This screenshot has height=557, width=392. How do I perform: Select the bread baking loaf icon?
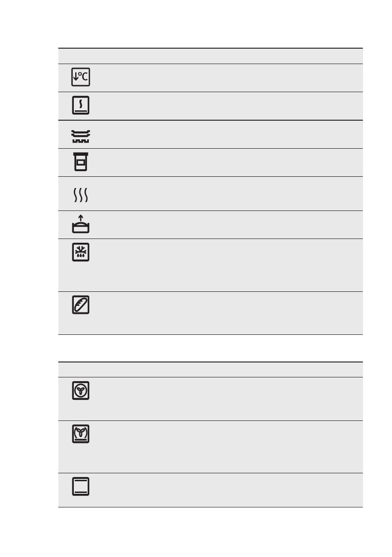click(81, 305)
